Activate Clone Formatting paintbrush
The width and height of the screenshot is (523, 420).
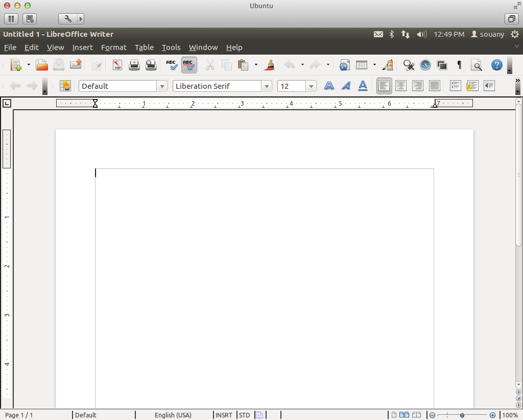[x=269, y=65]
